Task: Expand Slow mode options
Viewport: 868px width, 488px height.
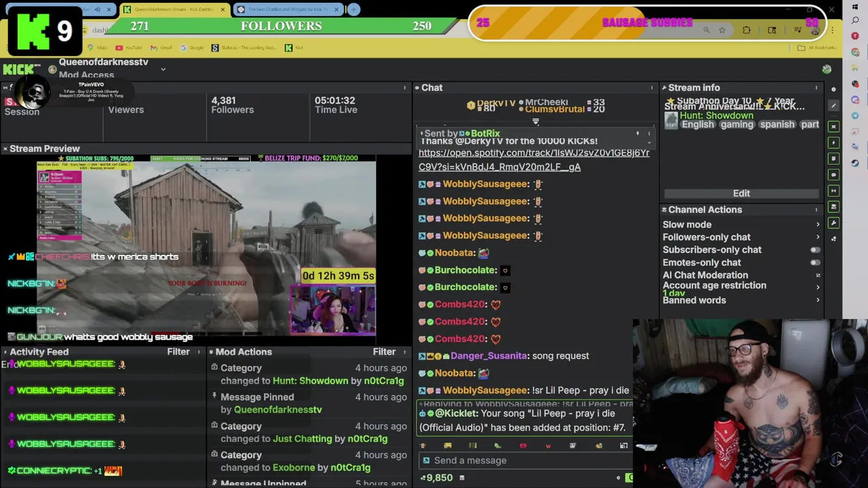Action: point(818,225)
